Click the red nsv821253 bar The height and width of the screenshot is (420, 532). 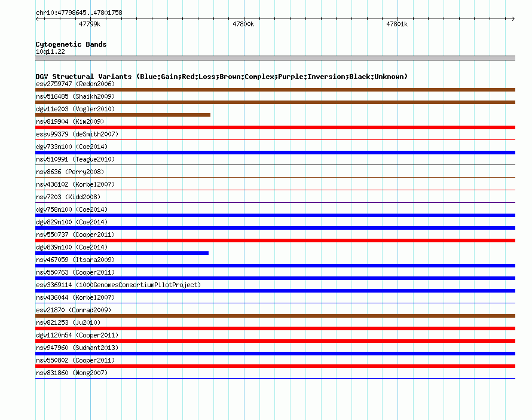[x=275, y=328]
